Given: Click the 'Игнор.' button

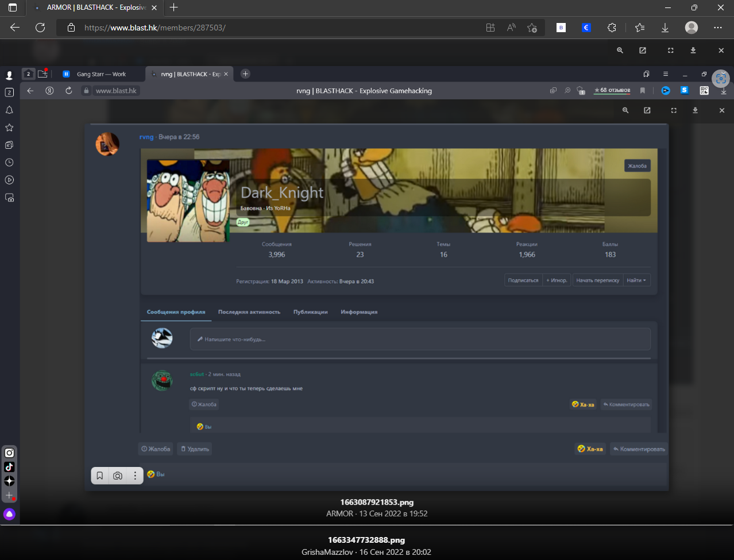Looking at the screenshot, I should tap(557, 280).
